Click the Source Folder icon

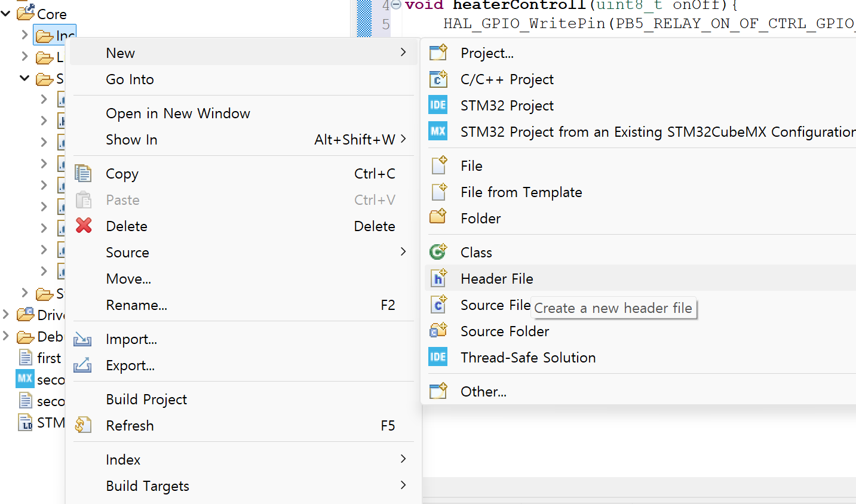tap(438, 330)
